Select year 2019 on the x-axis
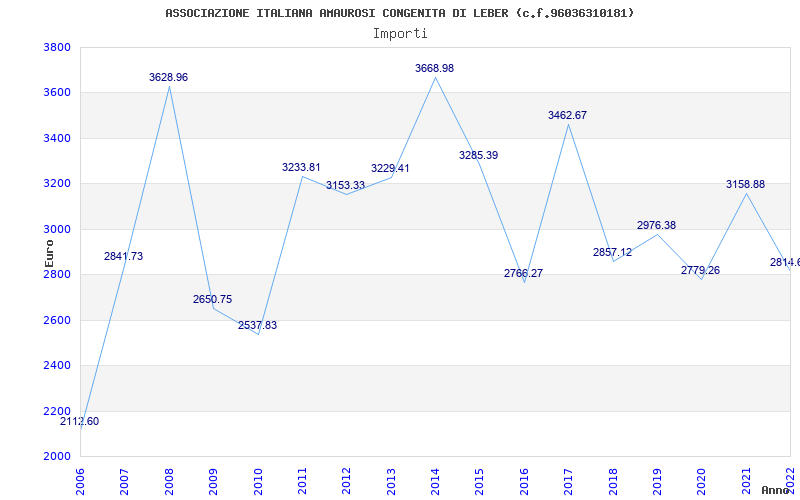Image resolution: width=800 pixels, height=500 pixels. tap(657, 481)
